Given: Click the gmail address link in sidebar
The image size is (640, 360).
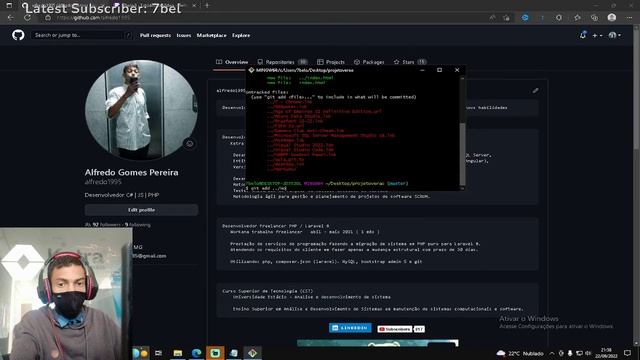Looking at the screenshot, I should coord(149,256).
